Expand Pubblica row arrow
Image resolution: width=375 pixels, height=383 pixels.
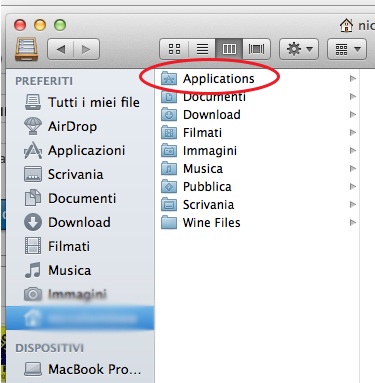[x=353, y=187]
